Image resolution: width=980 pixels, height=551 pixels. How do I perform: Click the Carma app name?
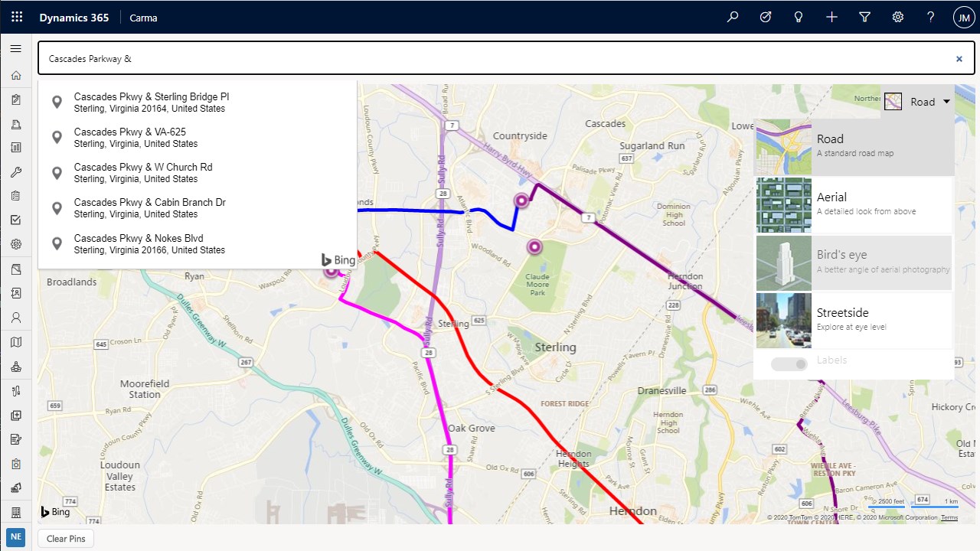(x=143, y=18)
